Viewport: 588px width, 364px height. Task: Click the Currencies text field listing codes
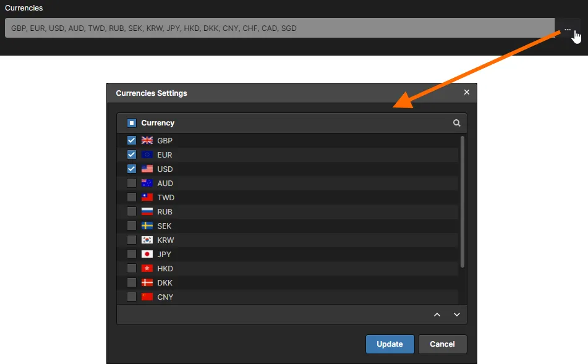(279, 28)
